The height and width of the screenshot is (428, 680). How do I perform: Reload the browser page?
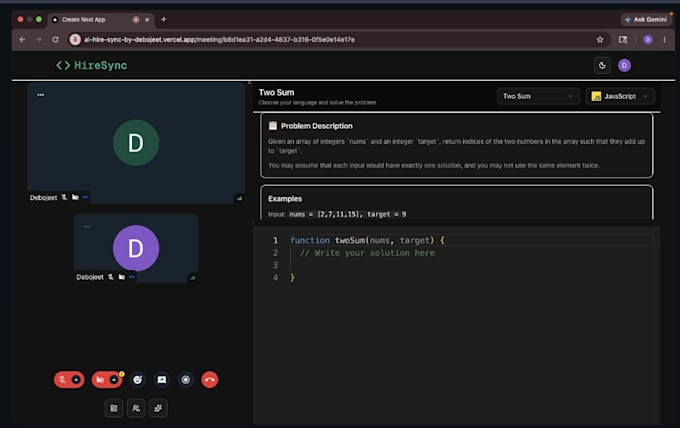(x=56, y=39)
